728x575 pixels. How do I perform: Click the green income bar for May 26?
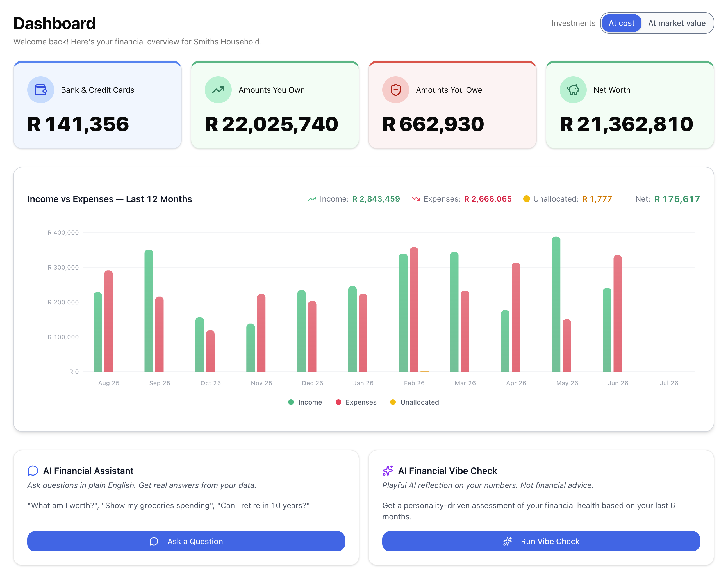[x=556, y=304]
